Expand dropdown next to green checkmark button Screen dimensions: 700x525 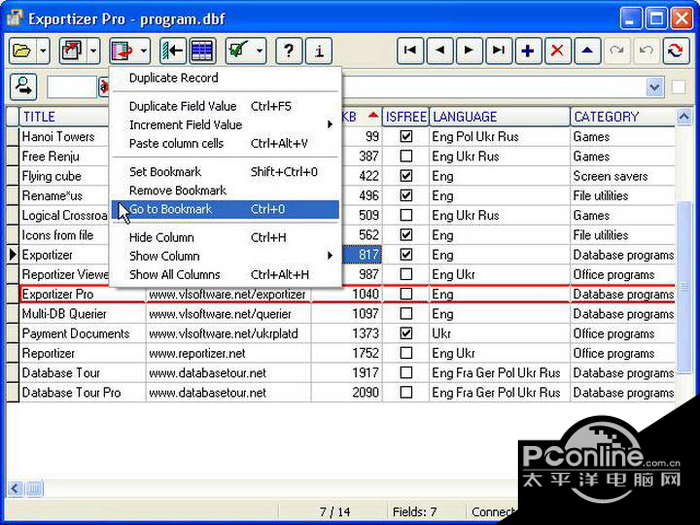(x=260, y=50)
